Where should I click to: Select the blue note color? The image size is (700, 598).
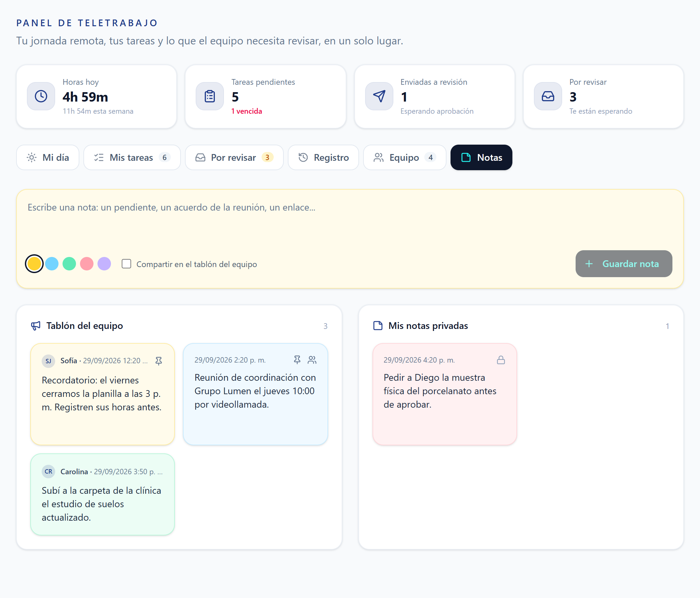pyautogui.click(x=52, y=264)
